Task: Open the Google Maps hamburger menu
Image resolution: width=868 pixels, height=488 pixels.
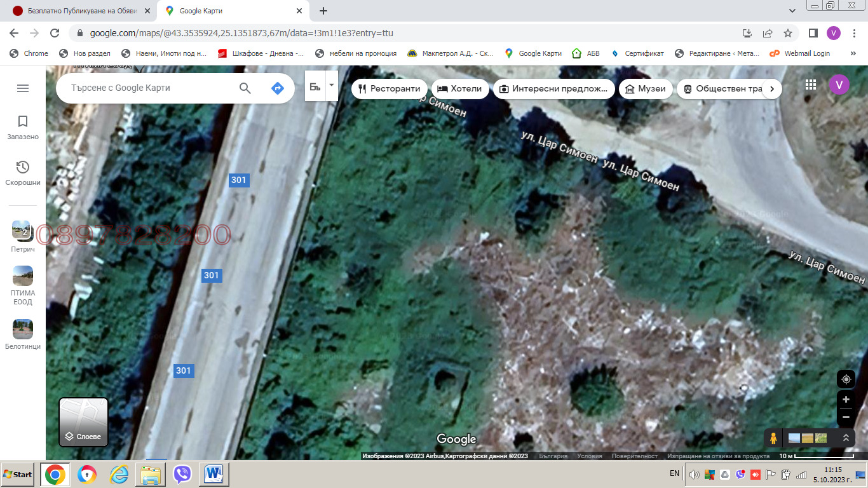Action: pyautogui.click(x=23, y=88)
